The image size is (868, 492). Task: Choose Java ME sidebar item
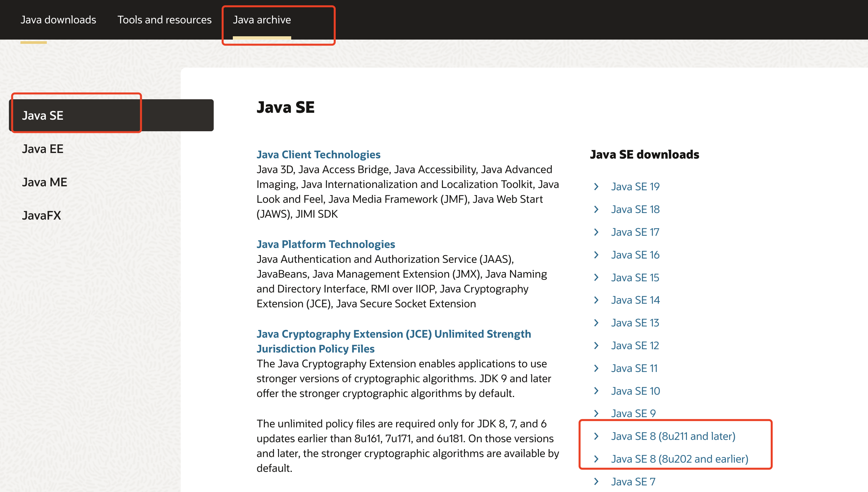click(x=45, y=182)
